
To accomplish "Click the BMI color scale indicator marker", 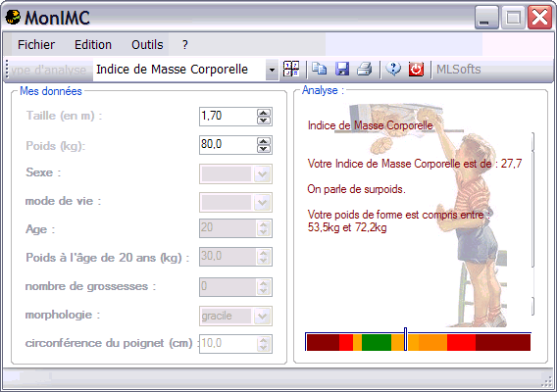I will [405, 339].
